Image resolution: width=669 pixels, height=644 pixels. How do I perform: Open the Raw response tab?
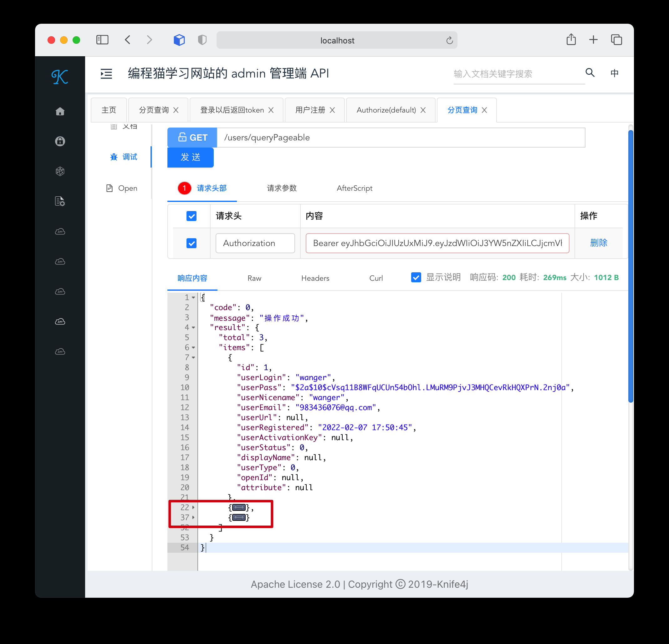[254, 278]
